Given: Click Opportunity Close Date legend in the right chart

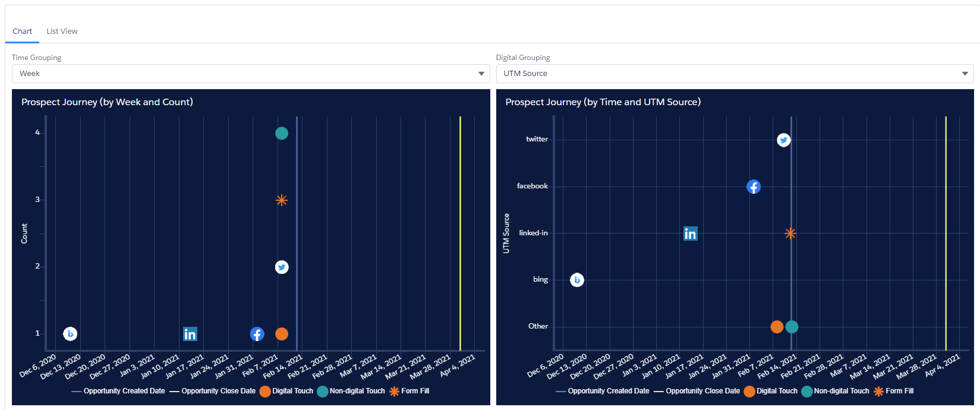Looking at the screenshot, I should tap(697, 391).
